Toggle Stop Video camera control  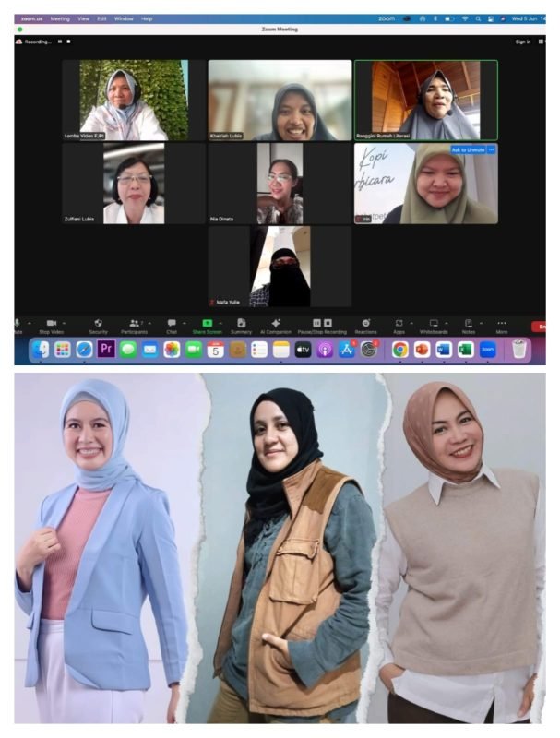coord(51,324)
